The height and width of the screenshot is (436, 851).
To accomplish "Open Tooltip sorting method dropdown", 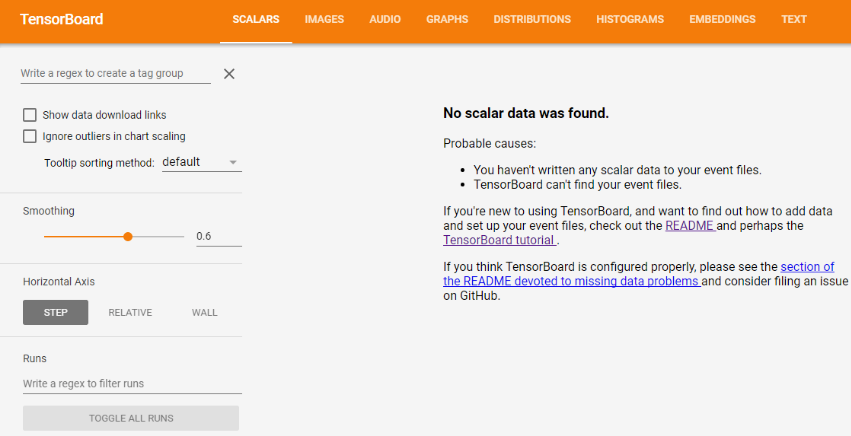I will [200, 162].
